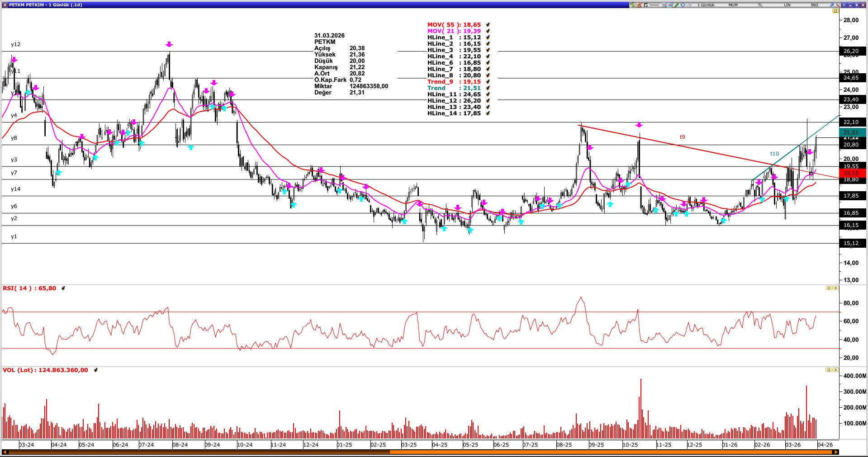This screenshot has height=457, width=868.
Task: Toggle the HLine_6 checkmark
Action: point(488,63)
